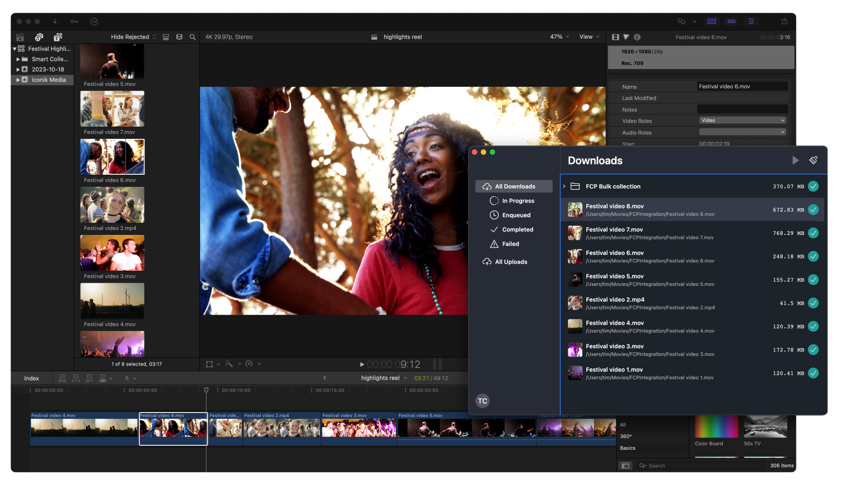
Task: Toggle the timeline layout icon in toolbar
Action: point(731,21)
